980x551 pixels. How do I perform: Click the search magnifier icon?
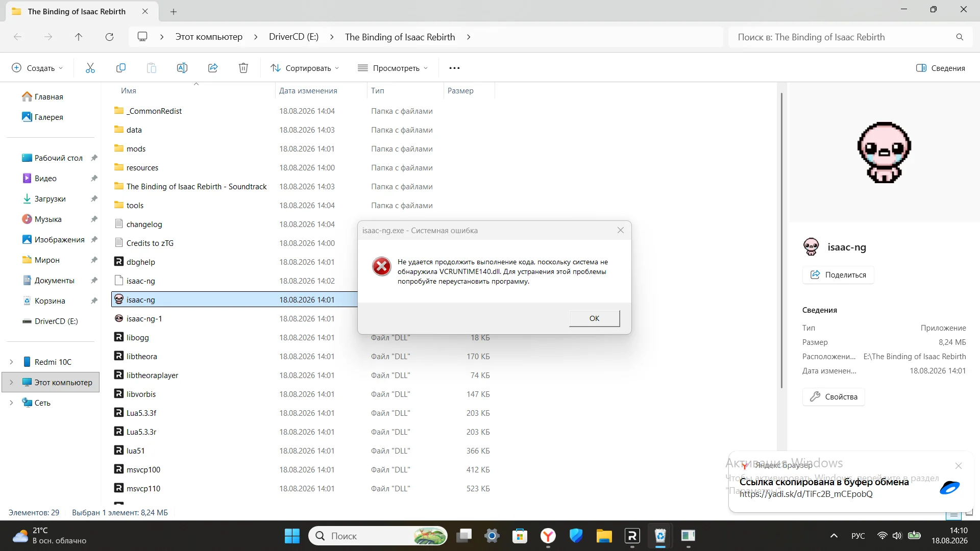coord(960,37)
